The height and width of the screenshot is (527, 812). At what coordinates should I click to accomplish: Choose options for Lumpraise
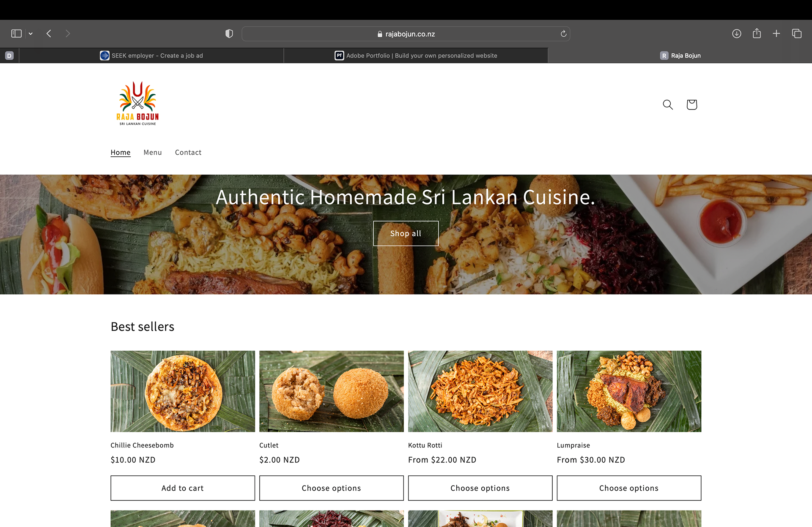coord(629,488)
